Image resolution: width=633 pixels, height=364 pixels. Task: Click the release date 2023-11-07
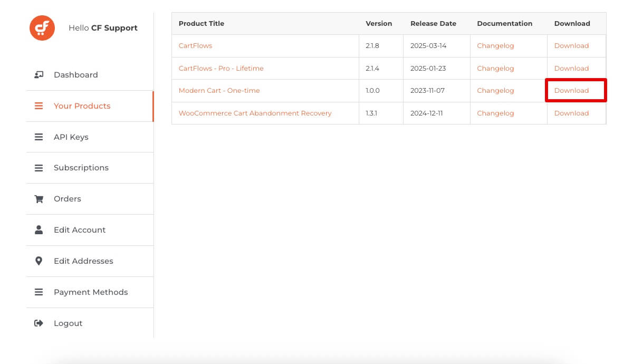(x=427, y=91)
